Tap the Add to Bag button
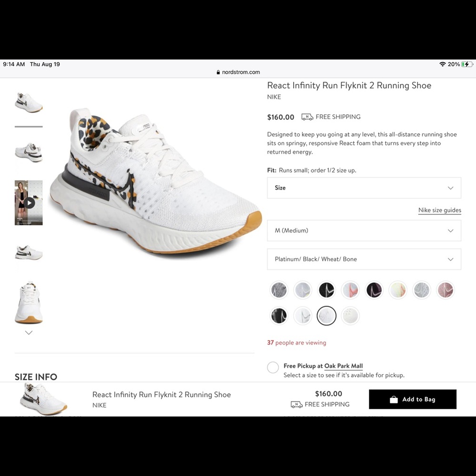This screenshot has width=476, height=476. [x=412, y=399]
